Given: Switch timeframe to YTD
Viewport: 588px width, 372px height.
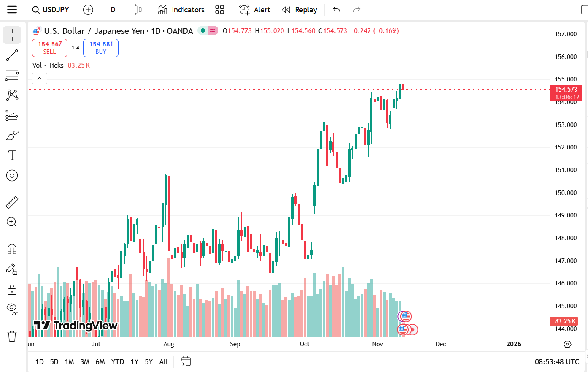Looking at the screenshot, I should click(x=117, y=362).
